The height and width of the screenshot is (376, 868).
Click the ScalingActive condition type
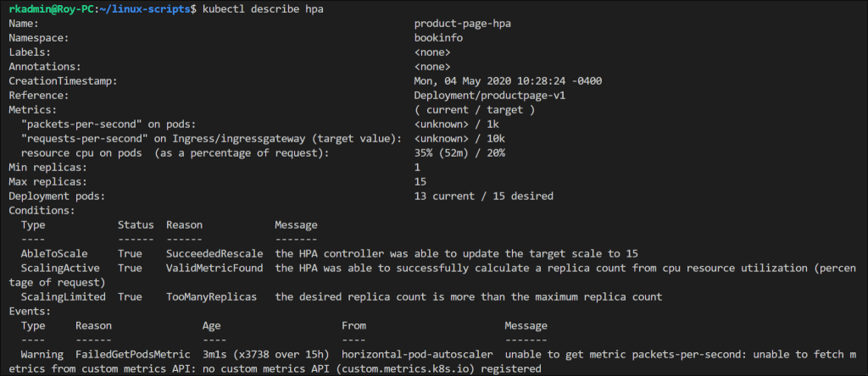(61, 268)
